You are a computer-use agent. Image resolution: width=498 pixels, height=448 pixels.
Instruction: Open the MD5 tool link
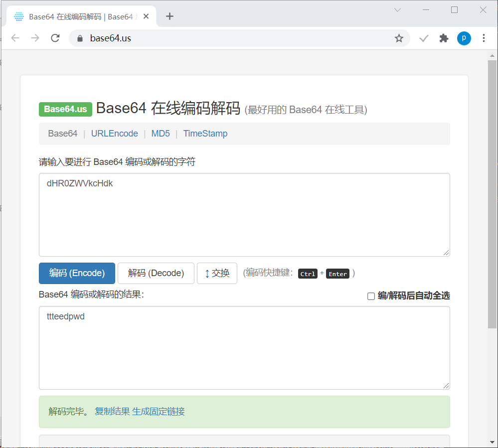coord(161,134)
